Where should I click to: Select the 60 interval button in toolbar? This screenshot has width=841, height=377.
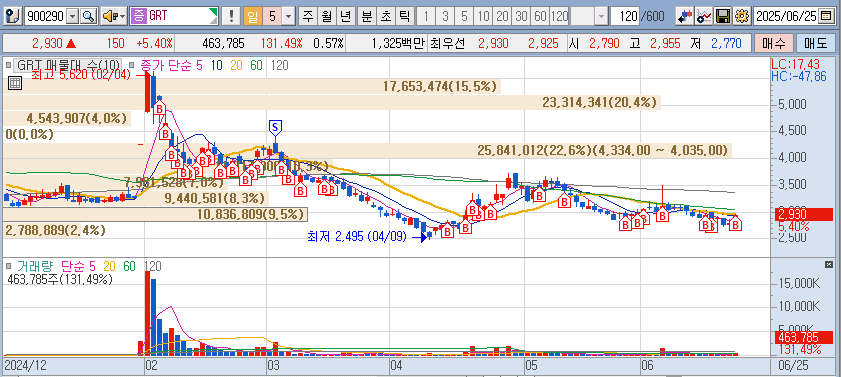540,16
